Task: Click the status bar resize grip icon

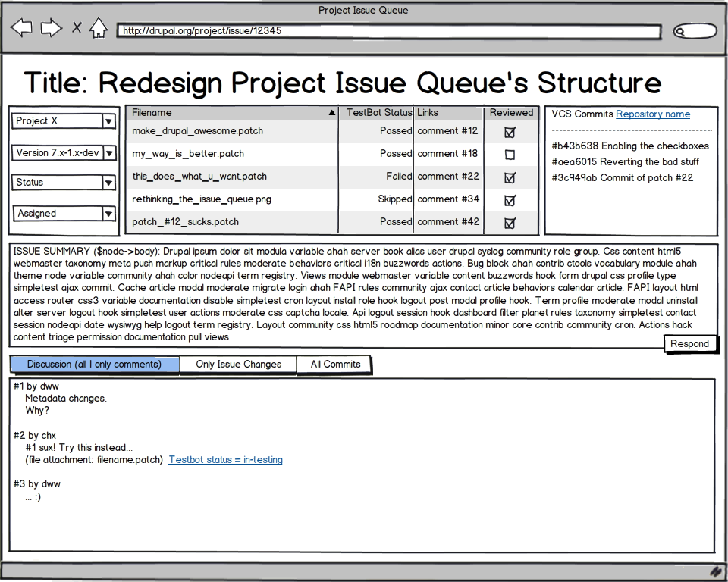Action: tap(718, 571)
